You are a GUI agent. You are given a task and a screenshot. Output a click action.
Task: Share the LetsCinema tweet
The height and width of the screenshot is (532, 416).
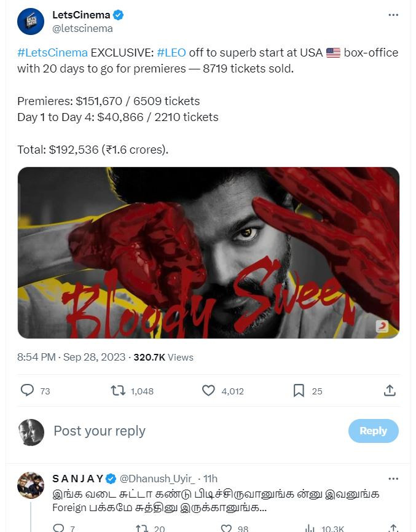click(x=389, y=390)
